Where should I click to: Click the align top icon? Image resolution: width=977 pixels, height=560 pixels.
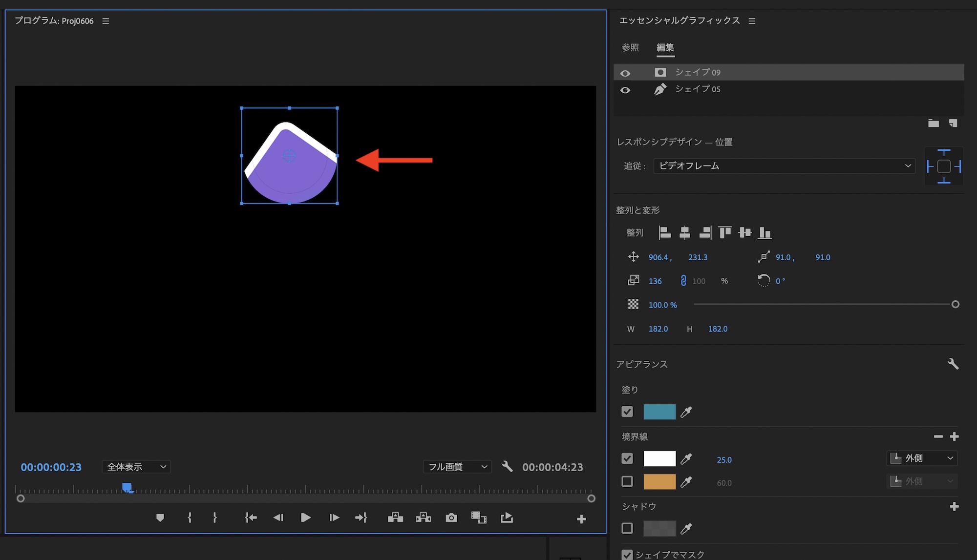[725, 233]
